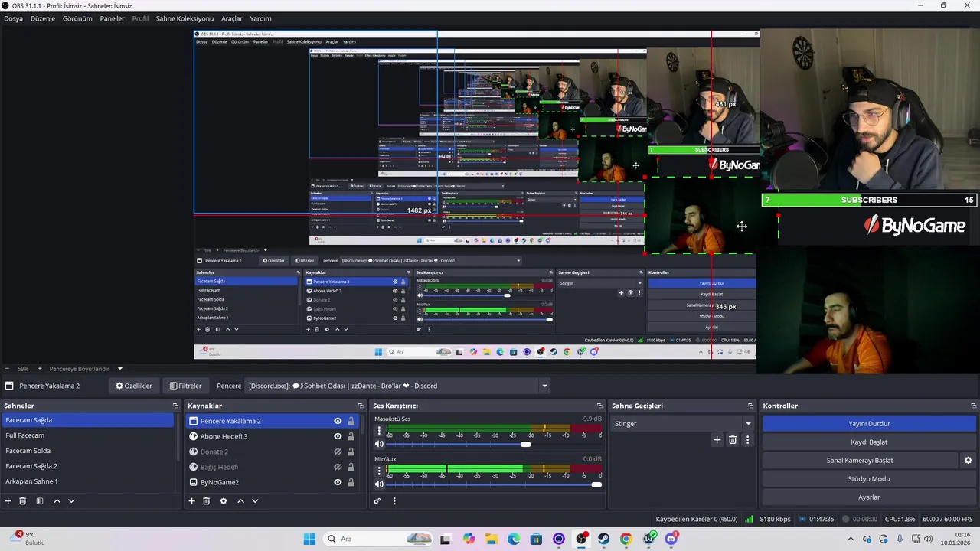Image resolution: width=980 pixels, height=551 pixels.
Task: Pop out the Ses Karıştırıcı dock
Action: coord(599,406)
